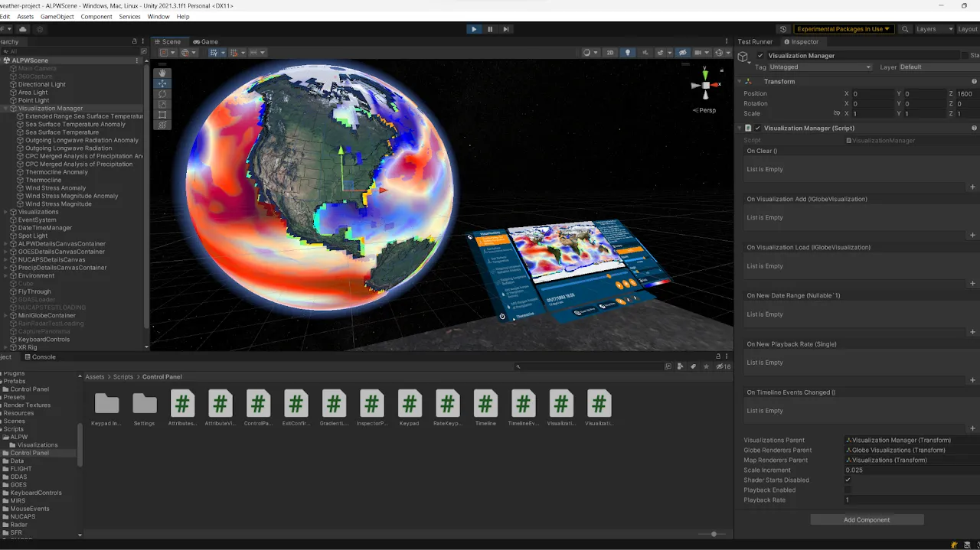Select the Rotate tool
The image size is (980, 550).
[162, 94]
